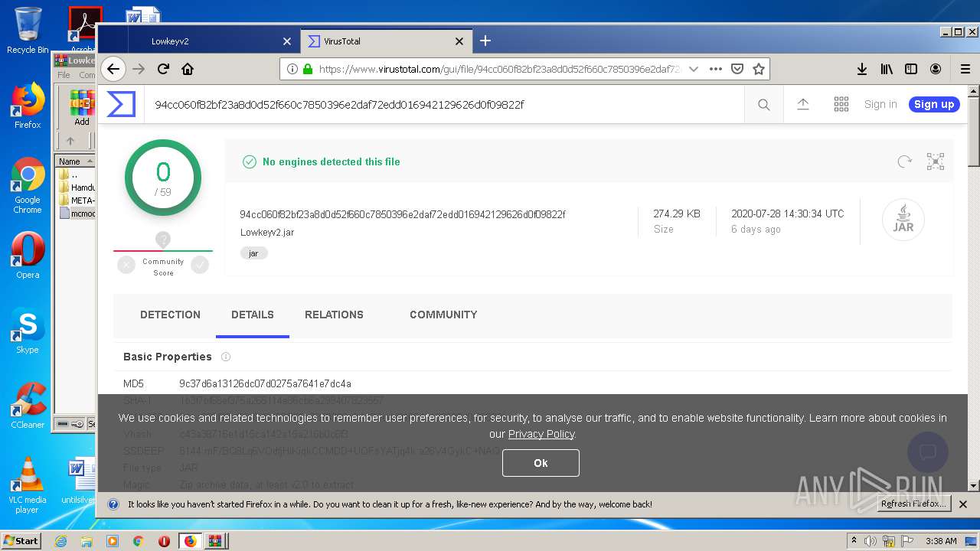This screenshot has height=551, width=980.
Task: Close the Lowkeyv2 tab
Action: (287, 41)
